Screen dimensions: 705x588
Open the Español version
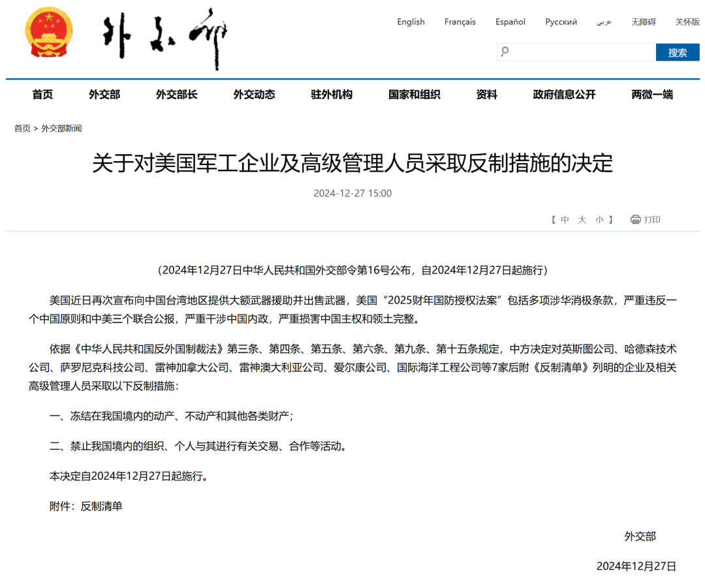click(510, 22)
